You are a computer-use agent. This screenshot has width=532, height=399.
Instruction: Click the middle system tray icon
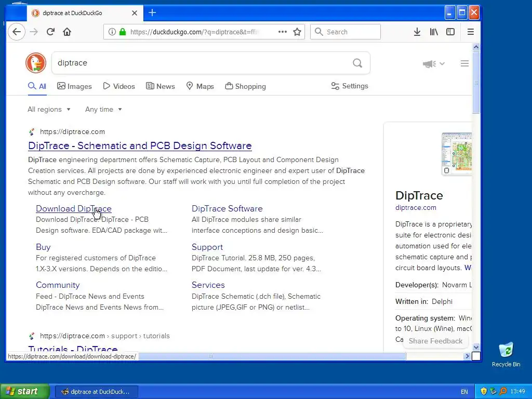point(493,391)
